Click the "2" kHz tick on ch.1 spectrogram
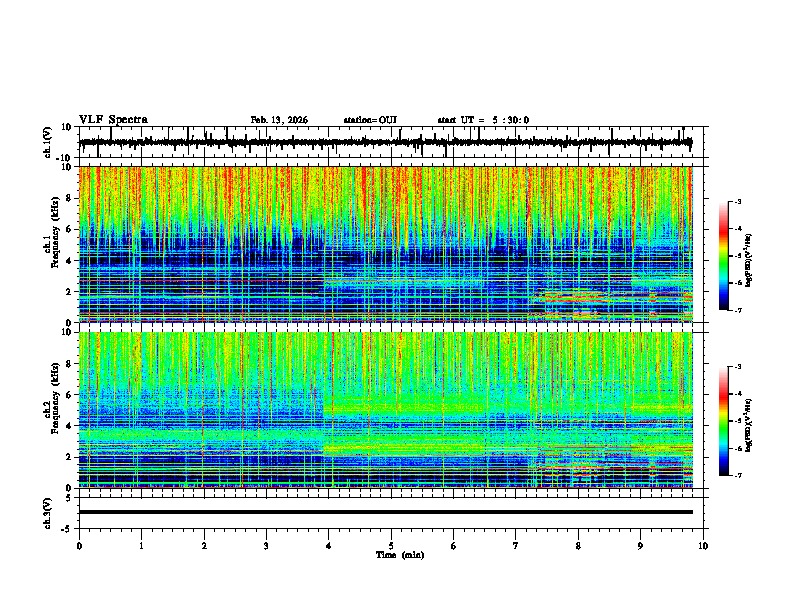The width and height of the screenshot is (792, 612). click(69, 292)
